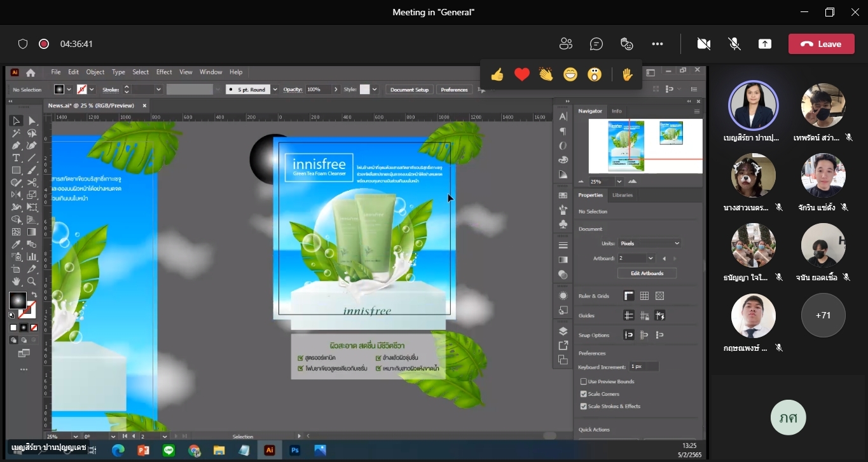Select the Pen tool
This screenshot has height=462, width=868.
click(17, 146)
